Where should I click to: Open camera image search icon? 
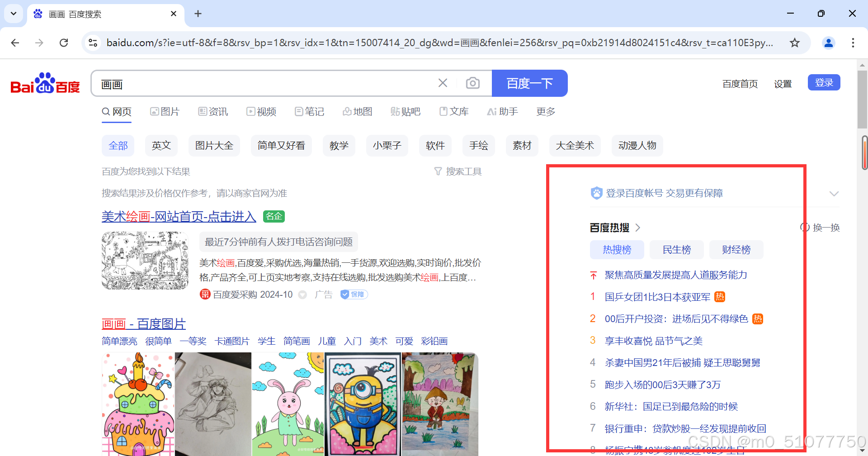click(x=473, y=83)
